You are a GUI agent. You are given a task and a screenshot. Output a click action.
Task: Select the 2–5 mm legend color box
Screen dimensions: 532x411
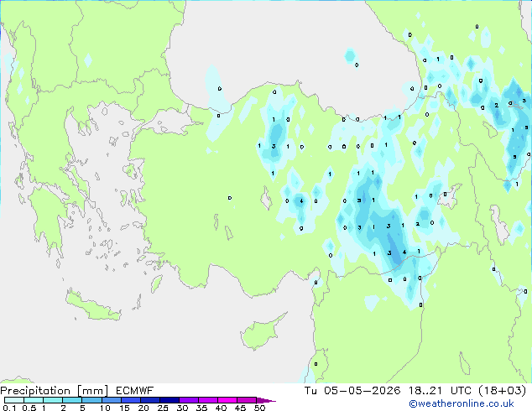click(72, 400)
